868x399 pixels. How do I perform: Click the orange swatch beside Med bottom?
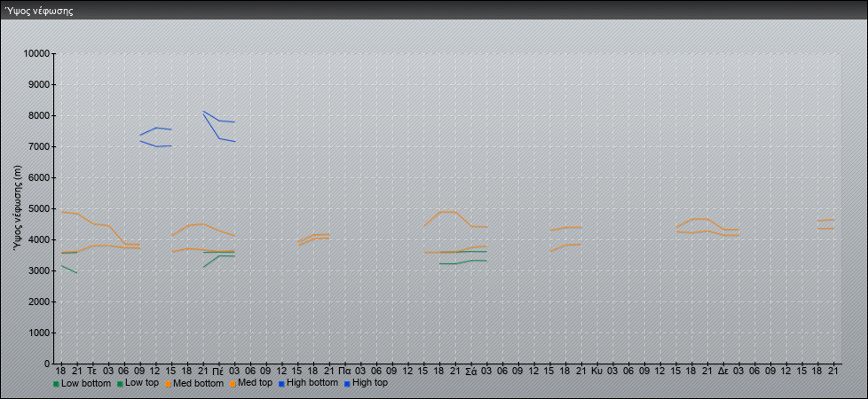pos(167,384)
